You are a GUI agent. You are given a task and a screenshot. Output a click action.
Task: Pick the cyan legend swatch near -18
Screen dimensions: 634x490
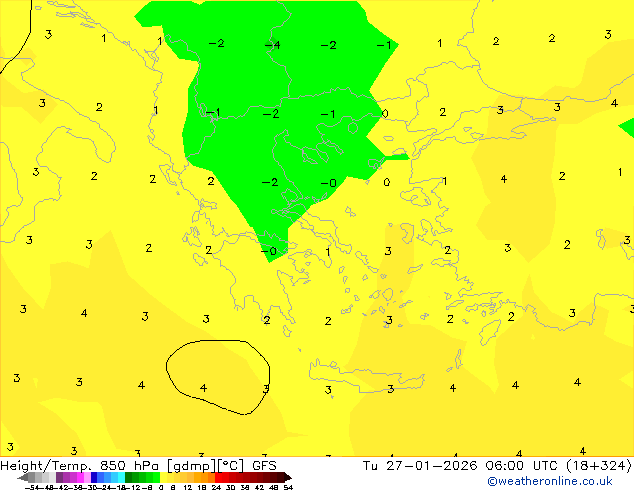[x=122, y=478]
